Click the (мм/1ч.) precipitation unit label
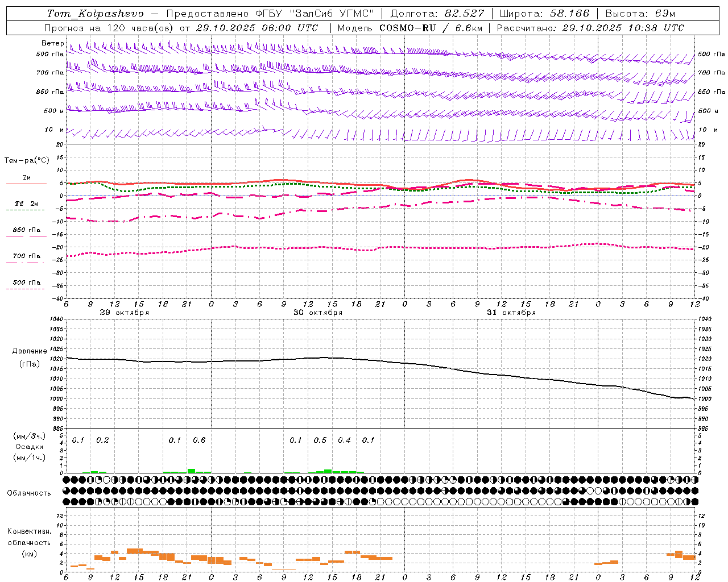The height and width of the screenshot is (582, 728). click(30, 457)
